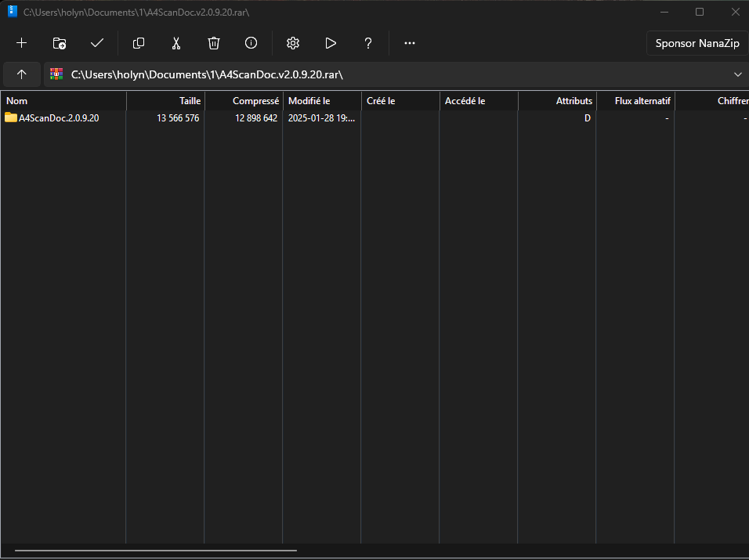Screen dimensions: 749x560
Task: Open file Info via the circled-i icon
Action: click(251, 43)
